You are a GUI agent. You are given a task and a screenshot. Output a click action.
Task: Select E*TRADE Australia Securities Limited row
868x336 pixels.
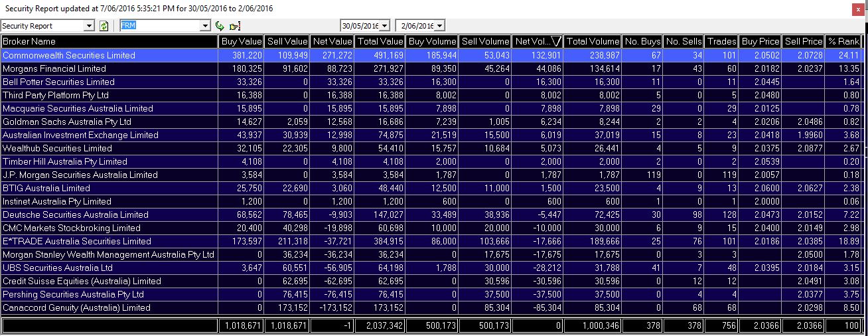point(432,241)
